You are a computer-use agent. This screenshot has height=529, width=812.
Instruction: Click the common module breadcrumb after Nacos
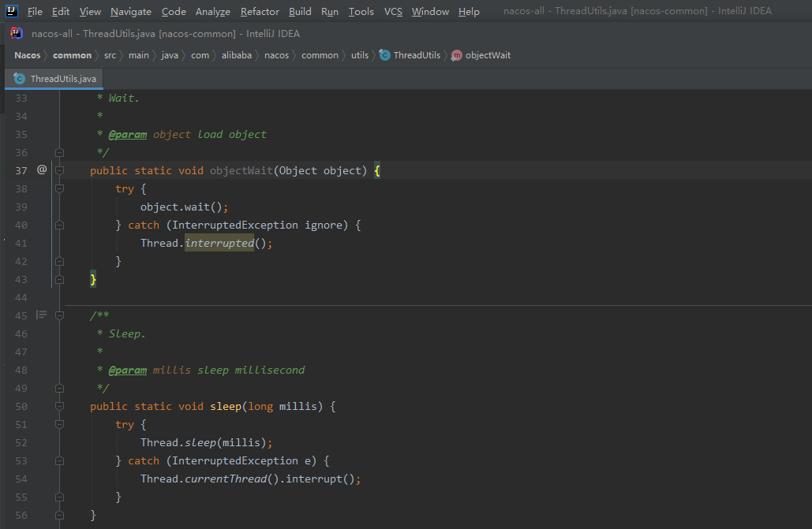coord(72,55)
